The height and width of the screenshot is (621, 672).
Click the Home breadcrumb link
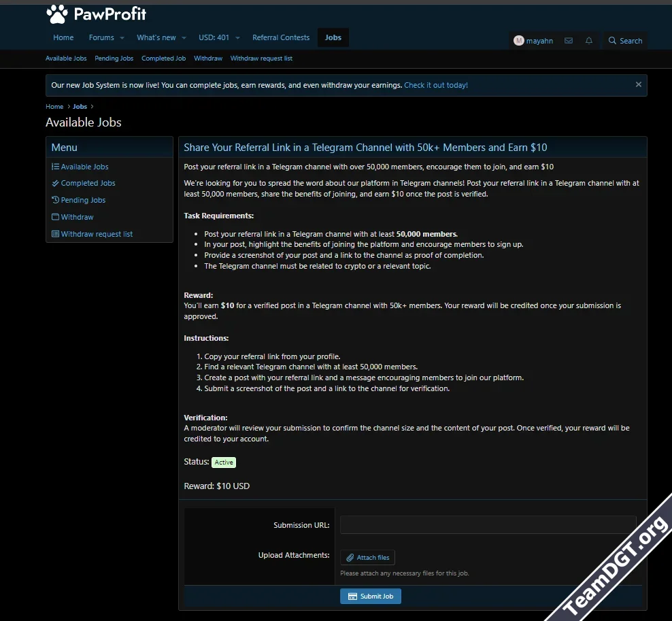pyautogui.click(x=54, y=107)
